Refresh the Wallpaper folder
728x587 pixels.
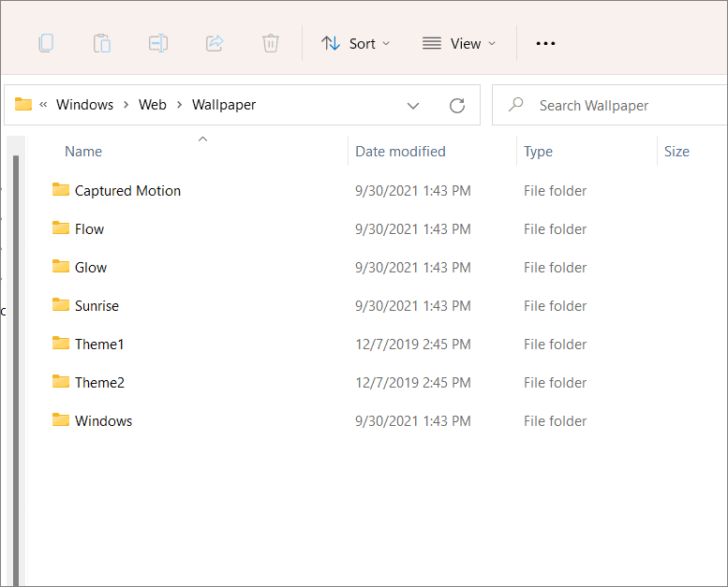pyautogui.click(x=457, y=106)
